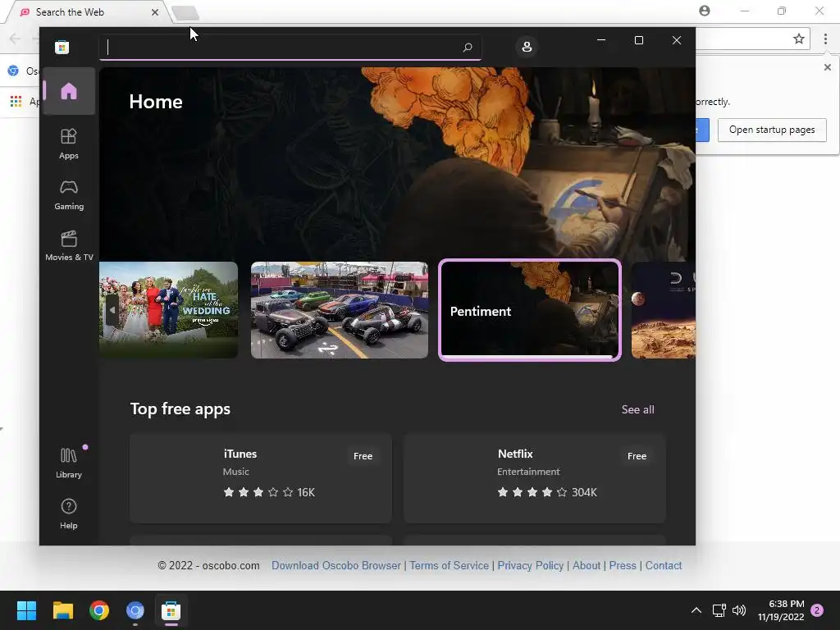
Task: Click Microsoft Store taskbar icon
Action: 171,610
